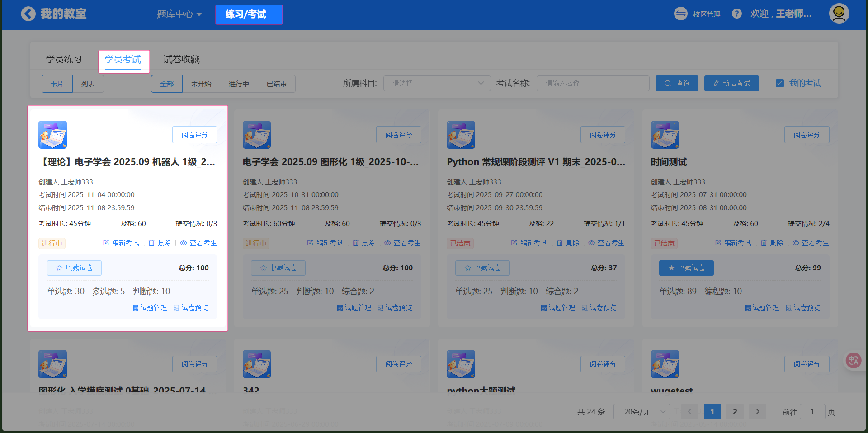The height and width of the screenshot is (433, 868).
Task: Open the 所属科目 select dropdown
Action: click(437, 84)
